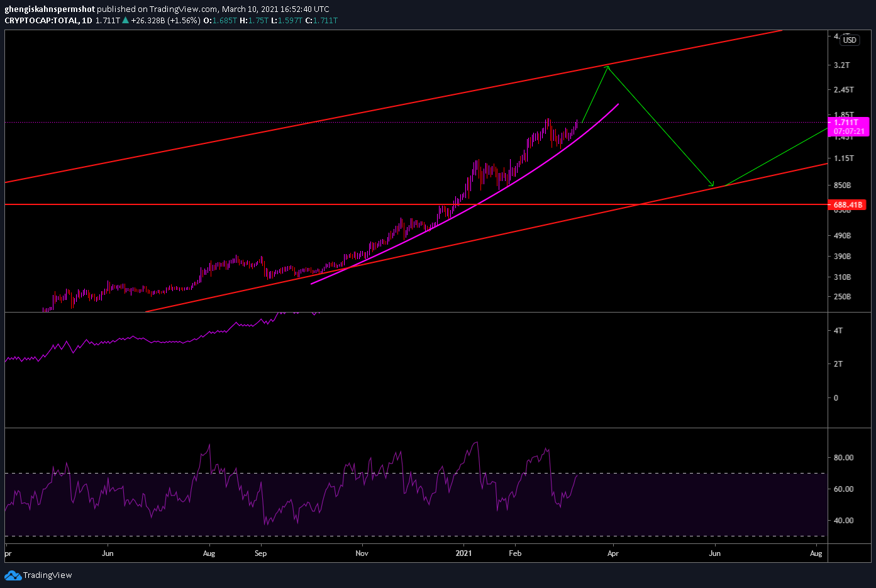Click the TradingView cloud logo icon
Image resolution: width=876 pixels, height=588 pixels.
pyautogui.click(x=13, y=575)
